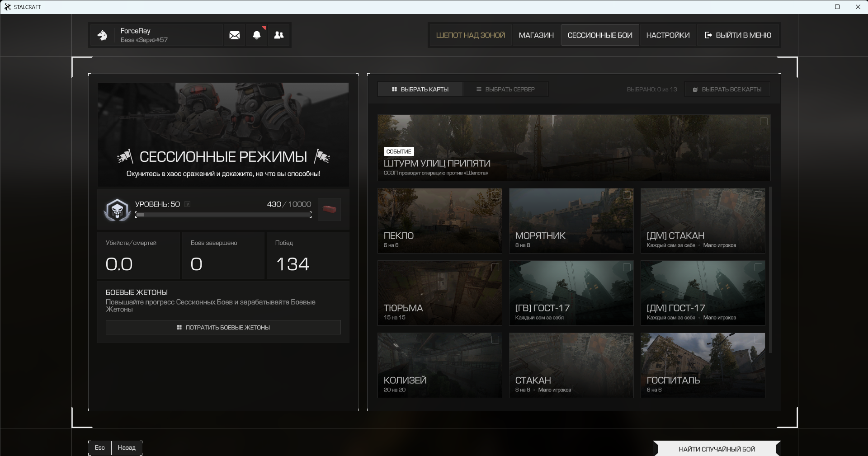The image size is (868, 456).
Task: Open the friends list icon
Action: pyautogui.click(x=279, y=35)
